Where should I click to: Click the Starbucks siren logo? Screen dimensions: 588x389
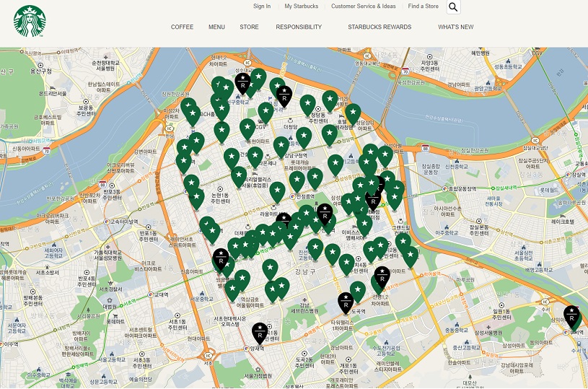(30, 21)
